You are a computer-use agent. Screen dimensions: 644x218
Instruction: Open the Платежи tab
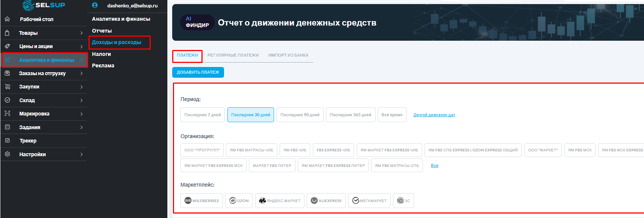point(187,55)
